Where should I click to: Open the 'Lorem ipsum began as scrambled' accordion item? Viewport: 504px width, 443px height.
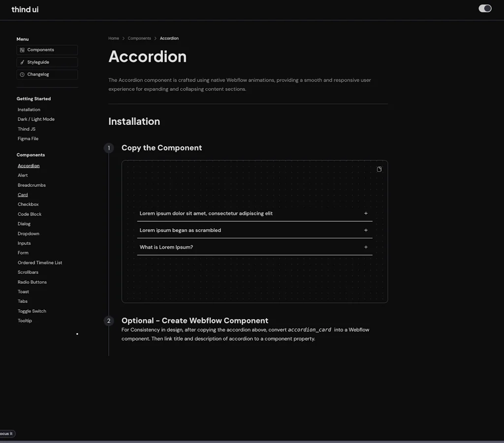tap(180, 230)
